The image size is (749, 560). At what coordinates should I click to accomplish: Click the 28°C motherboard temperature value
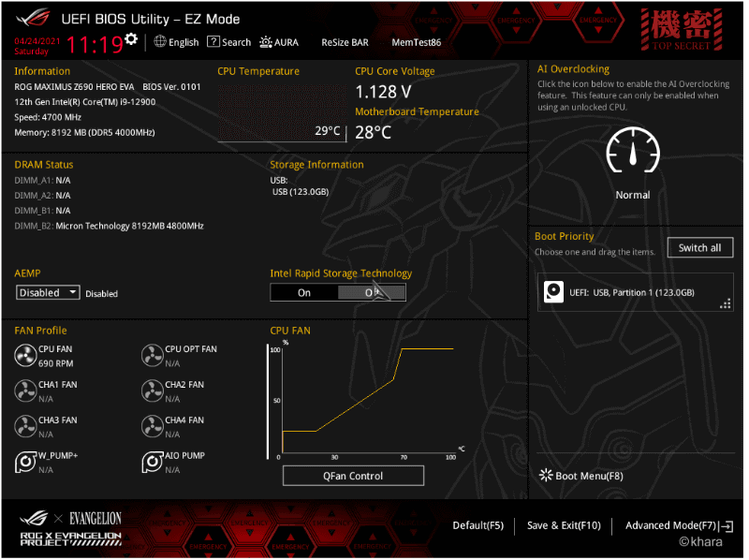374,133
